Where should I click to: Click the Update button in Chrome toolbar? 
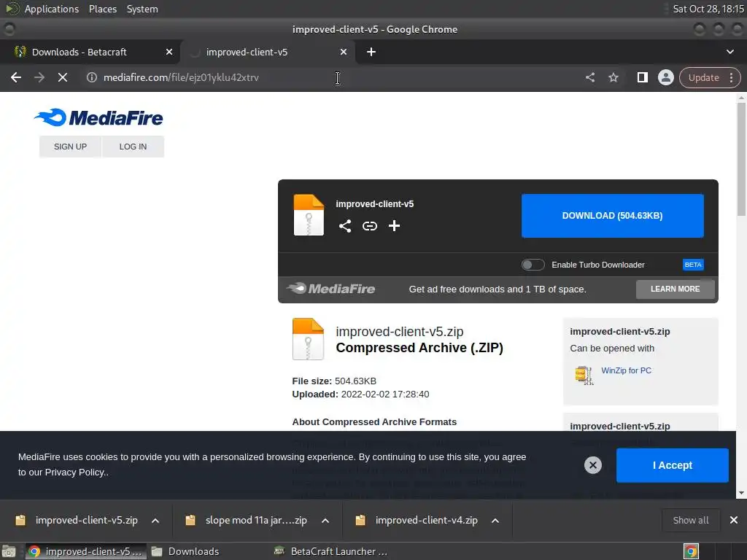click(x=703, y=77)
